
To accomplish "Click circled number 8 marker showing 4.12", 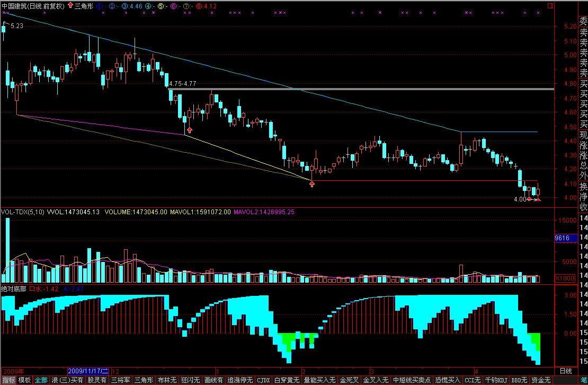I will point(206,6).
